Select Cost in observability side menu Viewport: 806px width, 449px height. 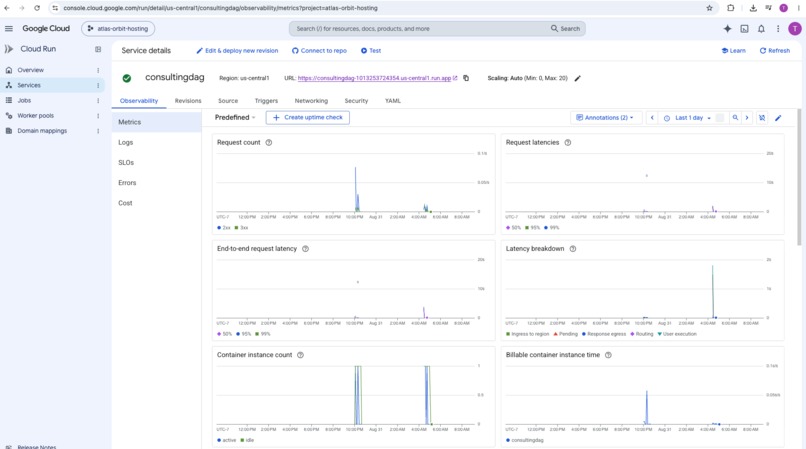(x=156, y=203)
